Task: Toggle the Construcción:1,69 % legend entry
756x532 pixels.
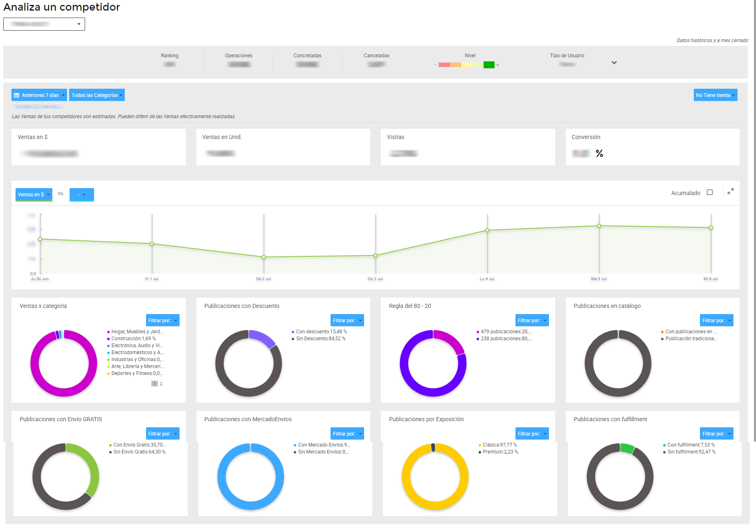Action: coord(131,339)
